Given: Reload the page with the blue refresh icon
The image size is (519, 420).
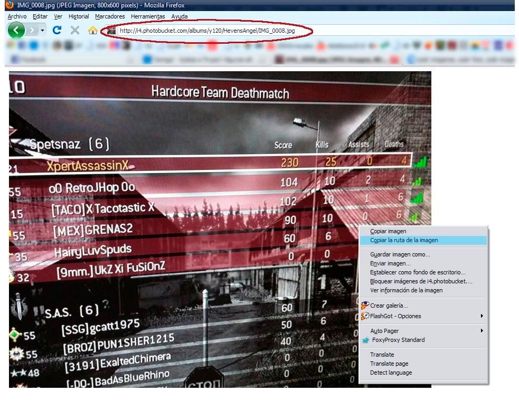Looking at the screenshot, I should pyautogui.click(x=57, y=31).
